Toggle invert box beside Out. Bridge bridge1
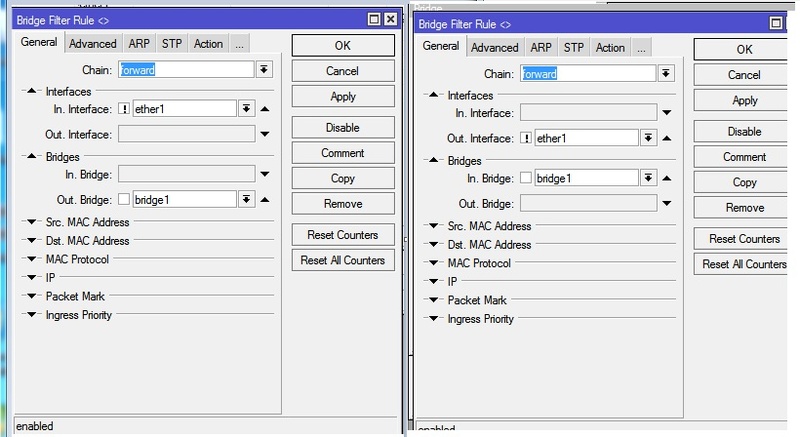Image resolution: width=800 pixels, height=437 pixels. [125, 198]
